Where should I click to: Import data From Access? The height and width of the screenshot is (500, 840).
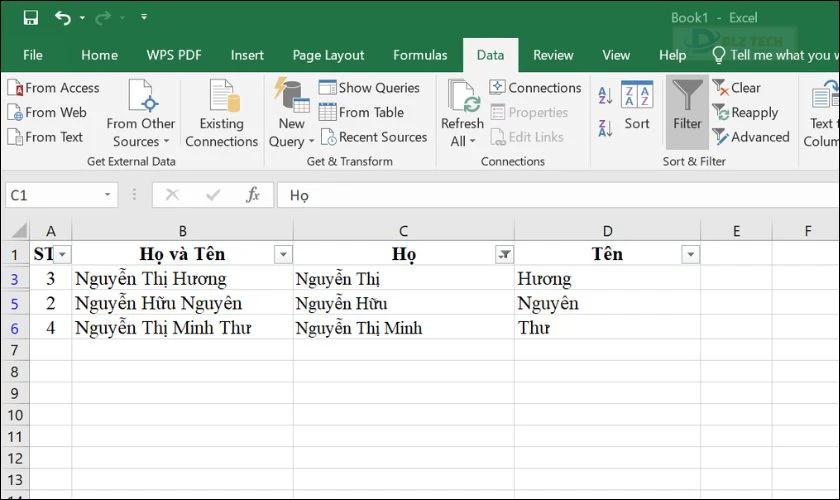tap(54, 88)
